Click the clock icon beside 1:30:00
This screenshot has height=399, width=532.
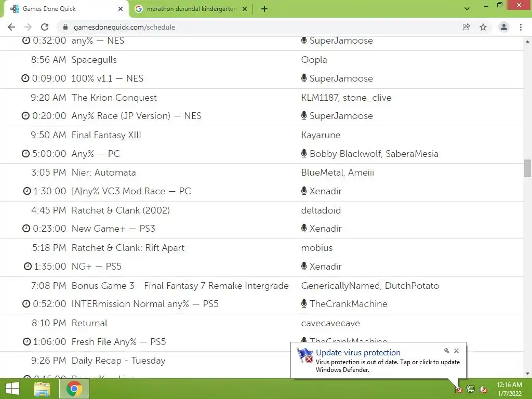pyautogui.click(x=27, y=191)
